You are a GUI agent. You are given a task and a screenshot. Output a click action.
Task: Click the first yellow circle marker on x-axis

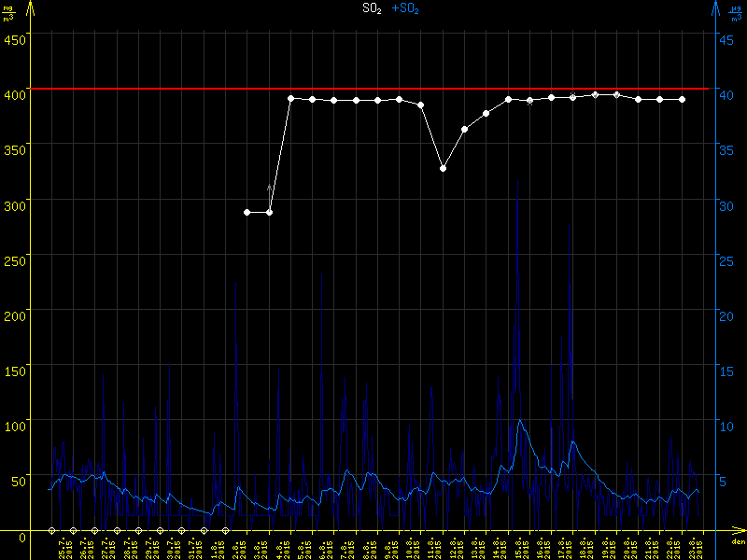click(52, 530)
